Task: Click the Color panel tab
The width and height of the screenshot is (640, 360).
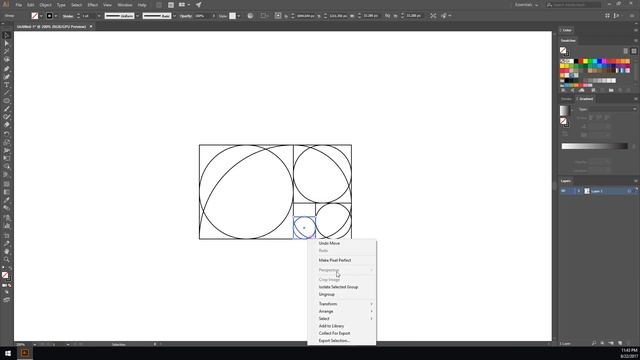Action: click(x=567, y=30)
